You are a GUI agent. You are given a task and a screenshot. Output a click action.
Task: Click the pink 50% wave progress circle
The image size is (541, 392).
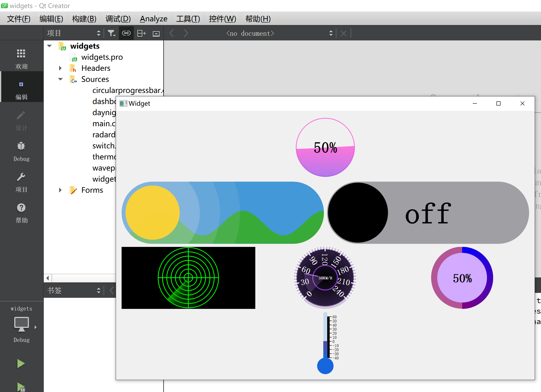(325, 147)
